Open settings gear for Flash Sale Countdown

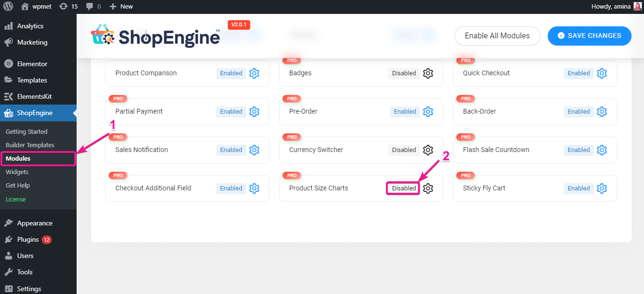click(602, 150)
